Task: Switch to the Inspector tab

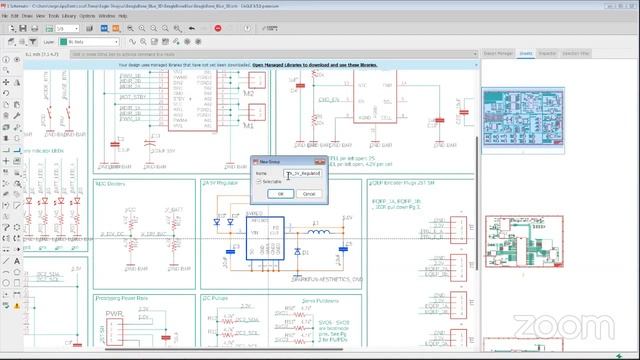Action: (547, 53)
